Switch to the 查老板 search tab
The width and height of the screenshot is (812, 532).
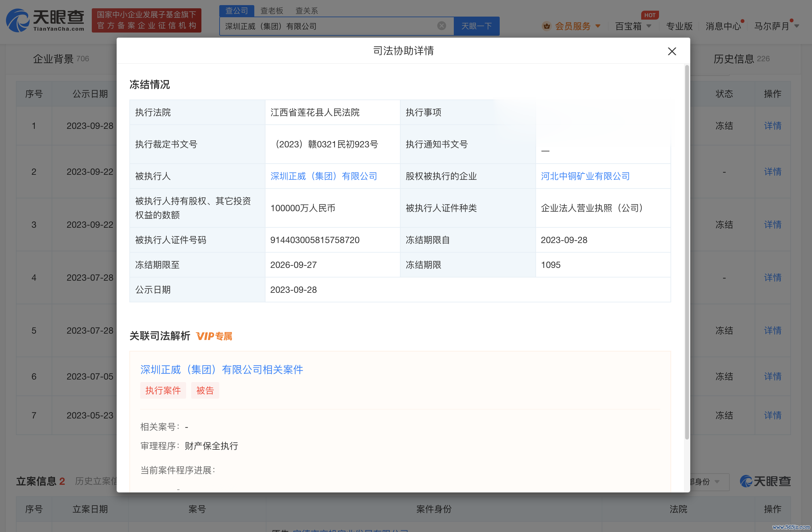click(272, 11)
